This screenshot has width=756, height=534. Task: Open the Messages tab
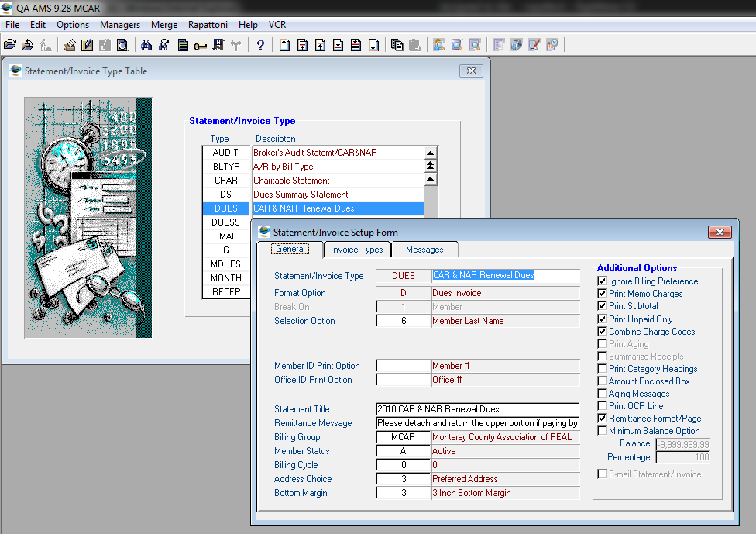point(424,250)
